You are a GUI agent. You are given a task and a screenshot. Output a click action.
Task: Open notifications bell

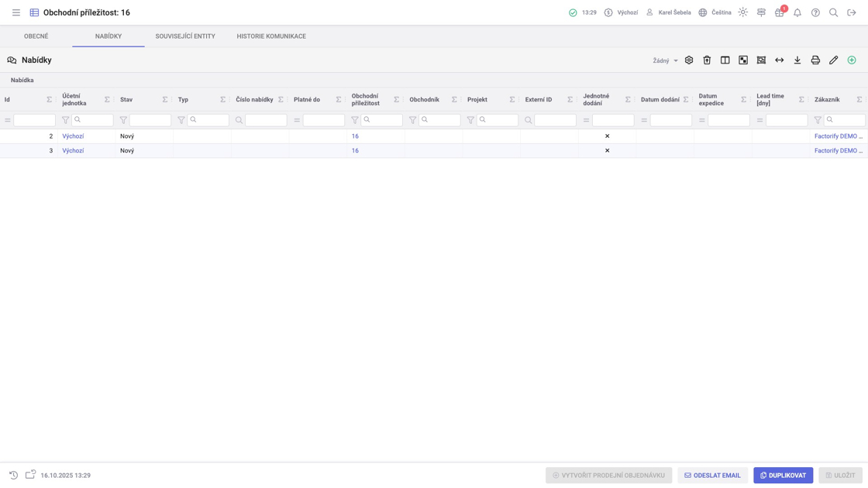(797, 12)
